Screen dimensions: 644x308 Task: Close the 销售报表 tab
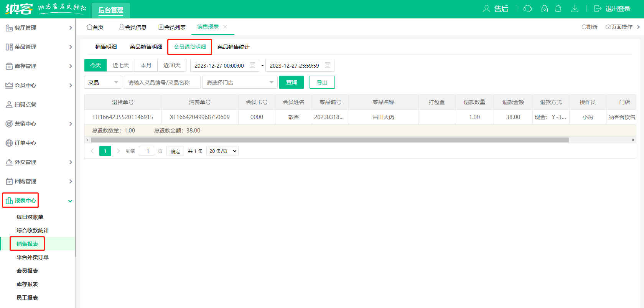point(225,26)
